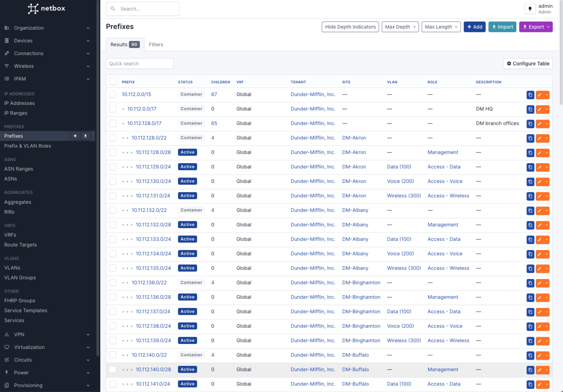563x392 pixels.
Task: Click the copy icon for prefix 10.112.141.0/24
Action: [x=530, y=384]
